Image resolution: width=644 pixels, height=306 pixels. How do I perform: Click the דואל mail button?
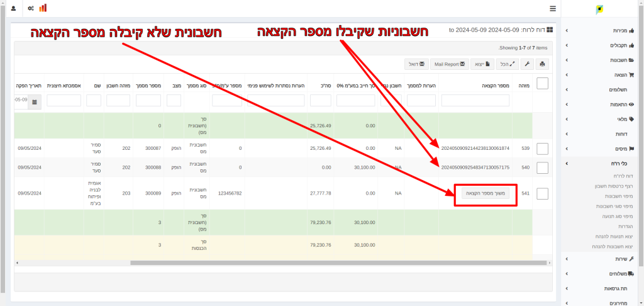pyautogui.click(x=416, y=64)
